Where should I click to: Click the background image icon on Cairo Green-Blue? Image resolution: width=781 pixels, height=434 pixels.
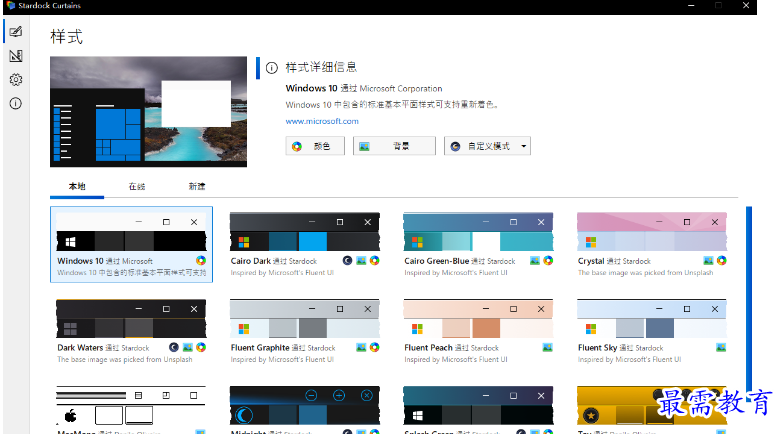(534, 260)
